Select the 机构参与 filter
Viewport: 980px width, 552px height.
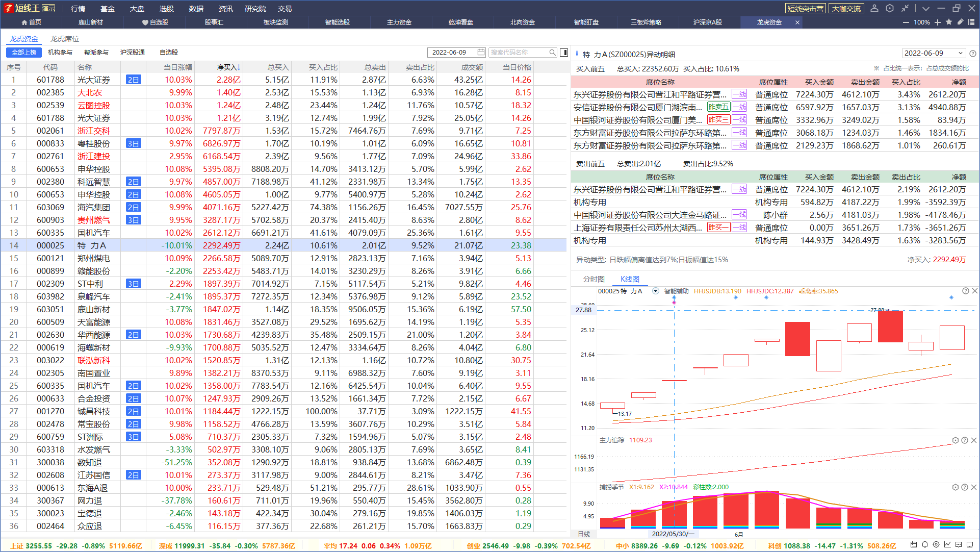[60, 53]
